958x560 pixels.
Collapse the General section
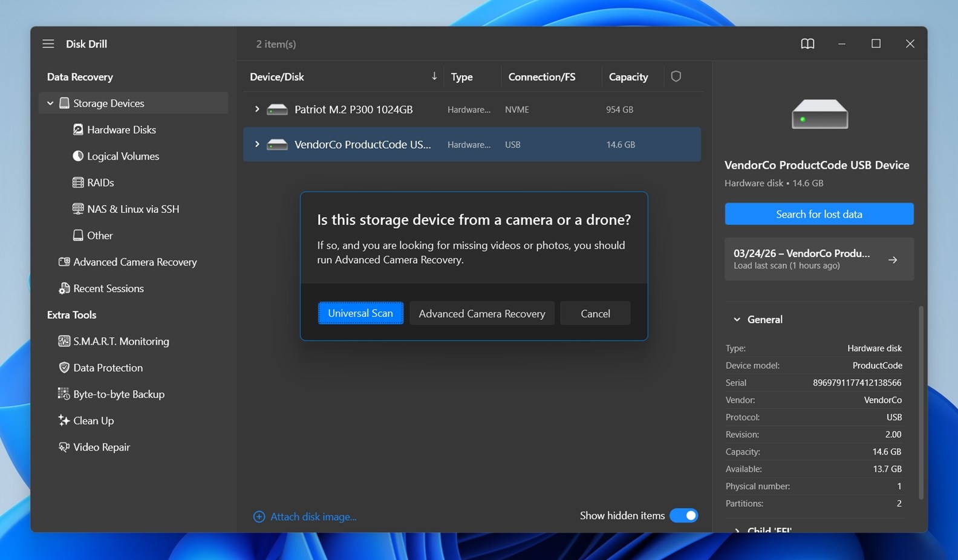coord(737,319)
